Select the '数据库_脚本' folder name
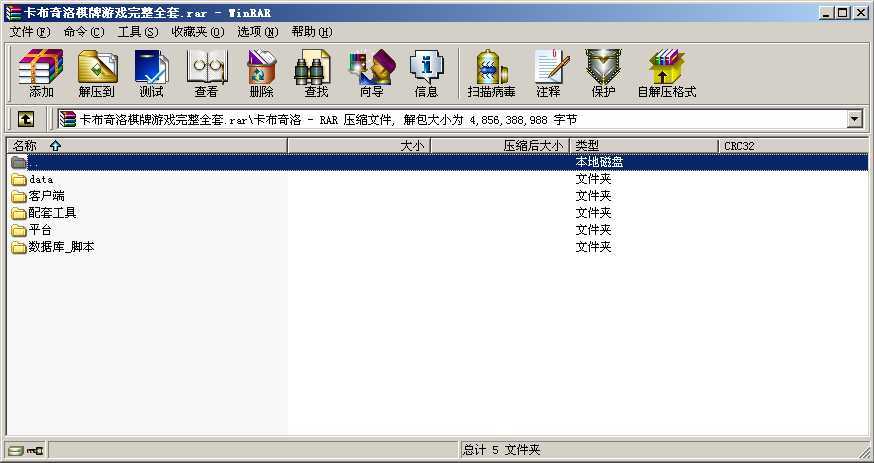 click(61, 247)
